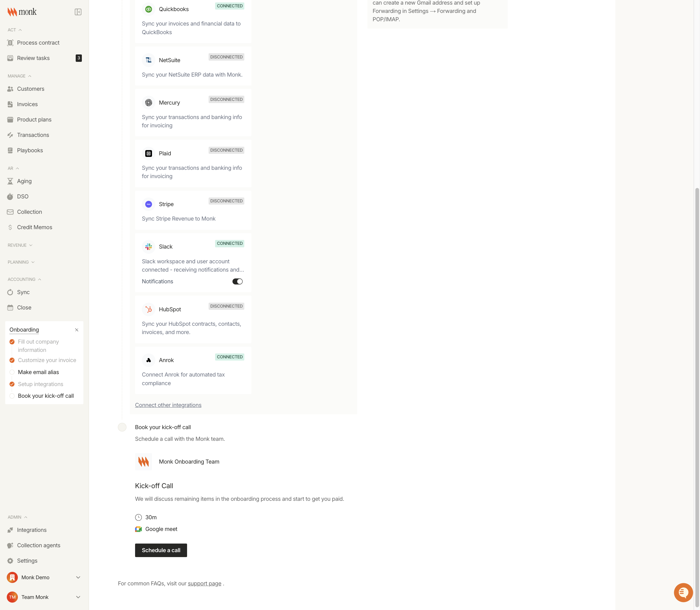The width and height of the screenshot is (700, 610).
Task: Click the HubSpot logo icon
Action: pyautogui.click(x=148, y=309)
